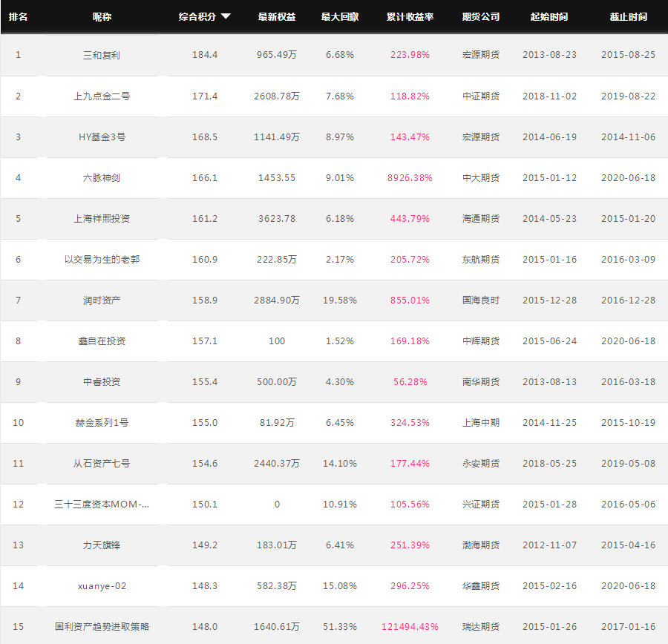Open 六脉神剑 trader profile
The height and width of the screenshot is (644, 668).
[x=102, y=177]
